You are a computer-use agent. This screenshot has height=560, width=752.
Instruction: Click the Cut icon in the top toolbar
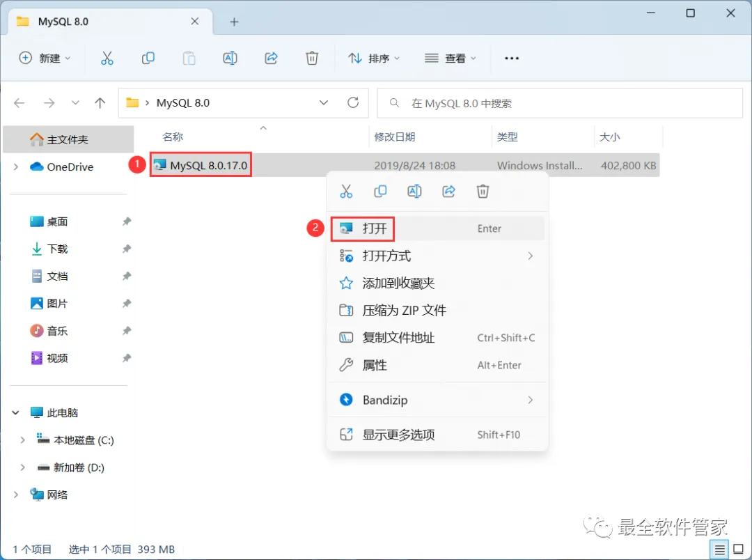coord(107,58)
